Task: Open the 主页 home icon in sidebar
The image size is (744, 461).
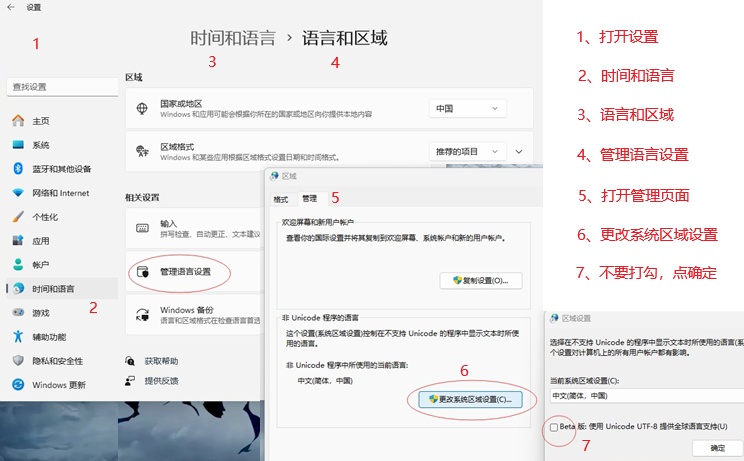Action: pos(18,120)
